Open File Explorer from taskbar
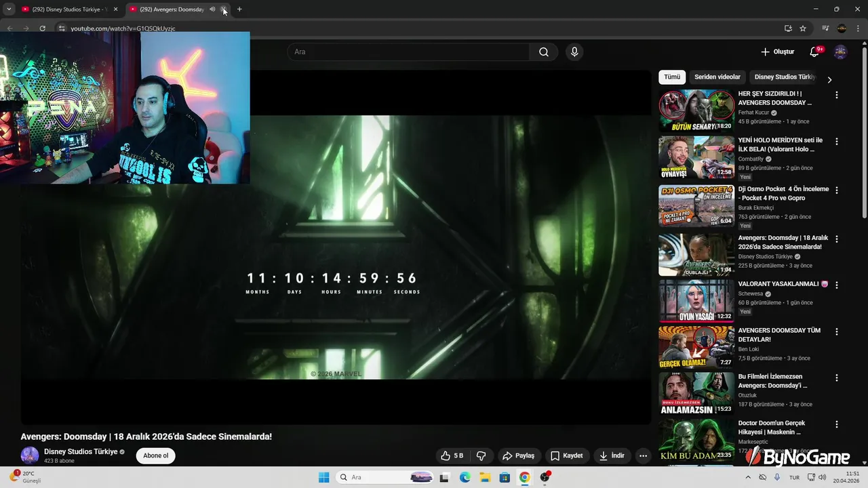868x488 pixels. point(485,477)
